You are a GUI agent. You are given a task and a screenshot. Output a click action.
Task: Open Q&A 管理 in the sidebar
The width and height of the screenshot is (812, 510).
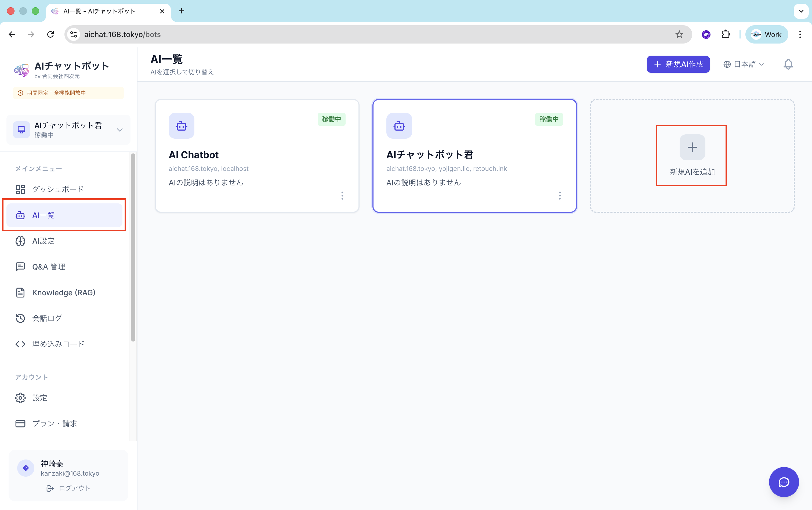coord(49,267)
